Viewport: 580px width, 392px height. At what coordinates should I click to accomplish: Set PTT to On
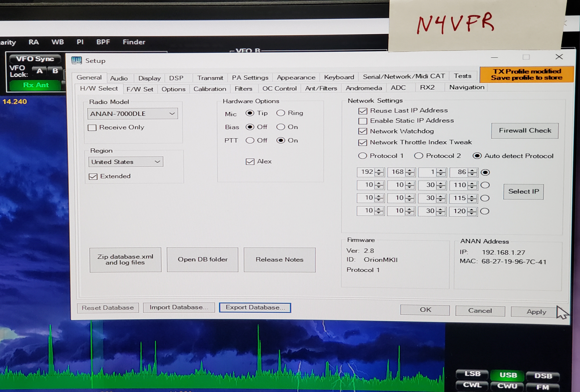pos(280,141)
